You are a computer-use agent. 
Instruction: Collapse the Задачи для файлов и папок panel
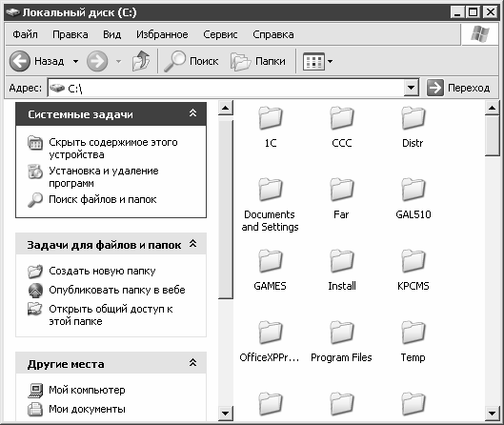coord(192,244)
